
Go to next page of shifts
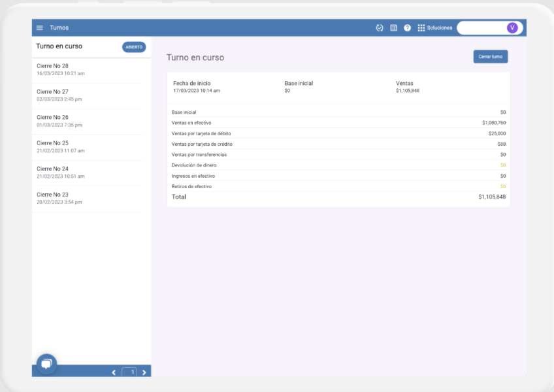pyautogui.click(x=144, y=372)
